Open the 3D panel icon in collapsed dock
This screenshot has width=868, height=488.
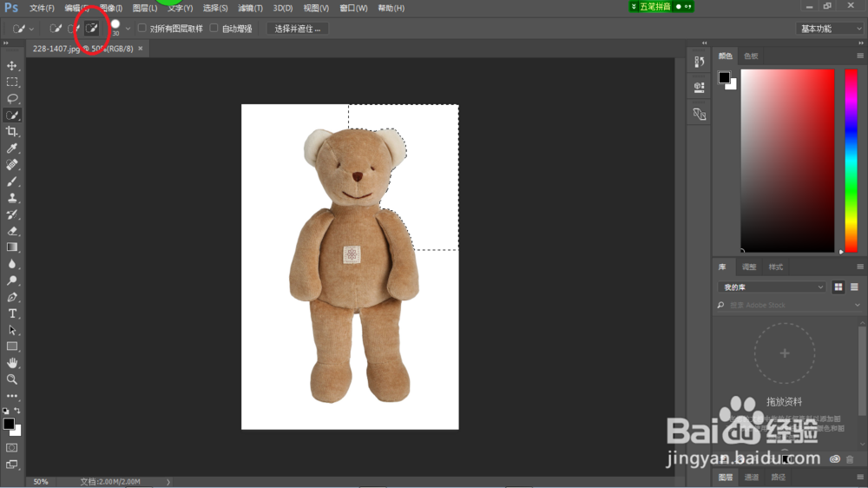[699, 114]
